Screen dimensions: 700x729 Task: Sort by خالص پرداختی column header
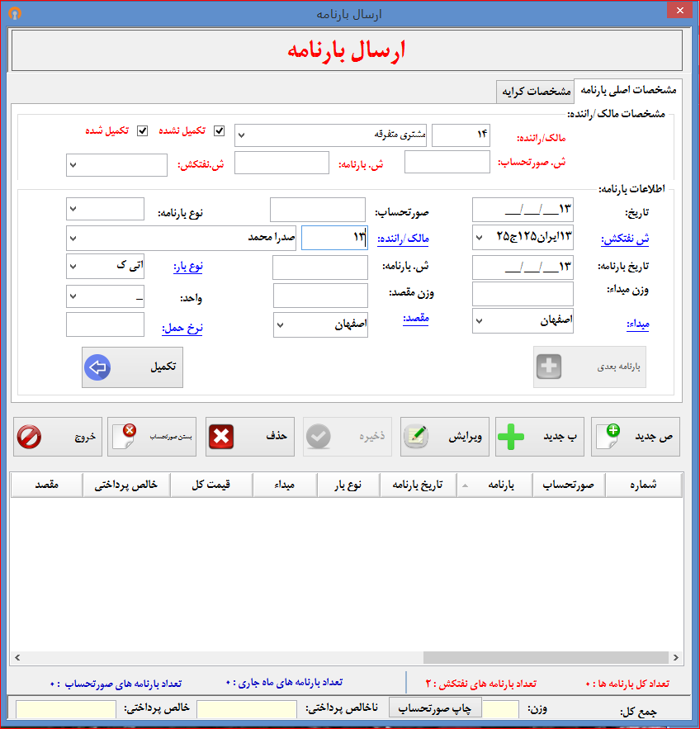click(x=126, y=485)
